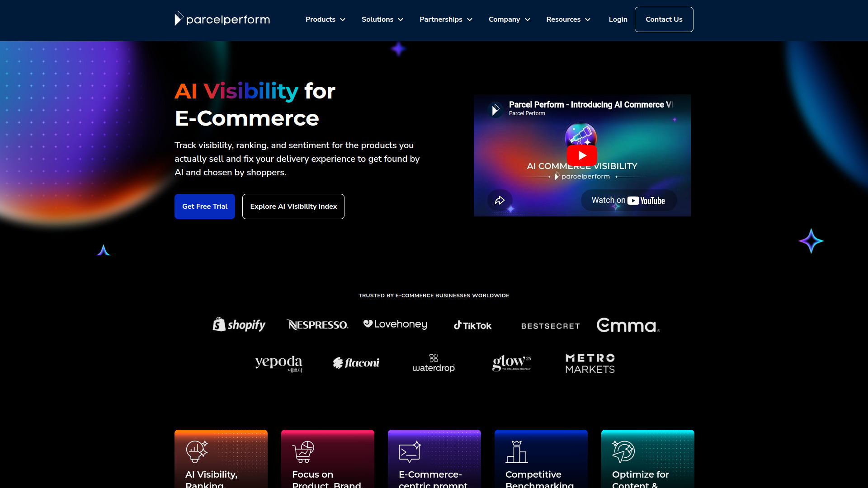This screenshot has height=488, width=868.
Task: Open the video share arrow icon
Action: pyautogui.click(x=500, y=199)
